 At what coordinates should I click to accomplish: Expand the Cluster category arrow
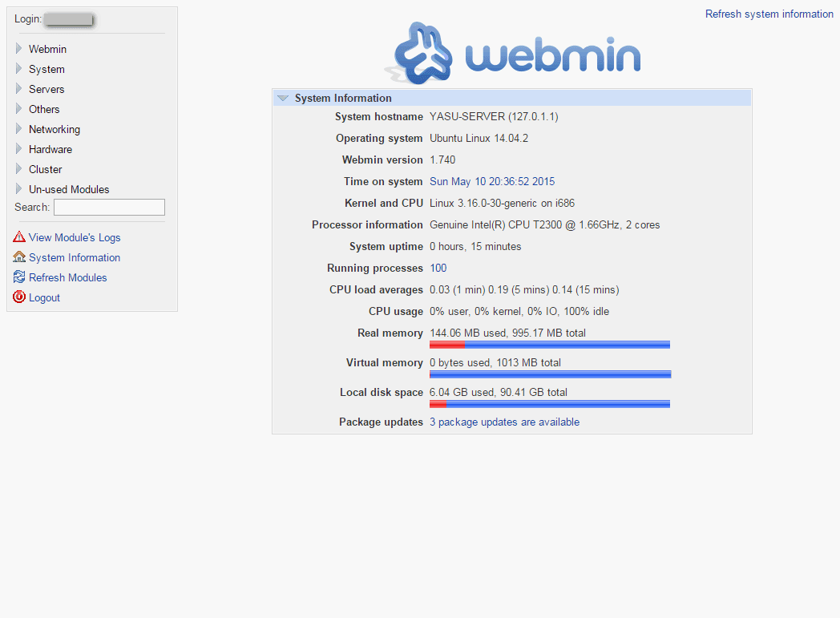click(18, 168)
